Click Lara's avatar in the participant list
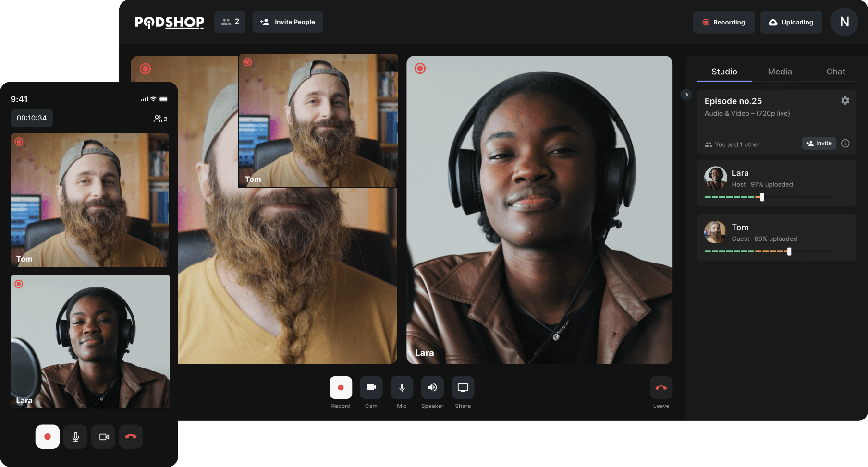868x467 pixels. click(x=715, y=178)
